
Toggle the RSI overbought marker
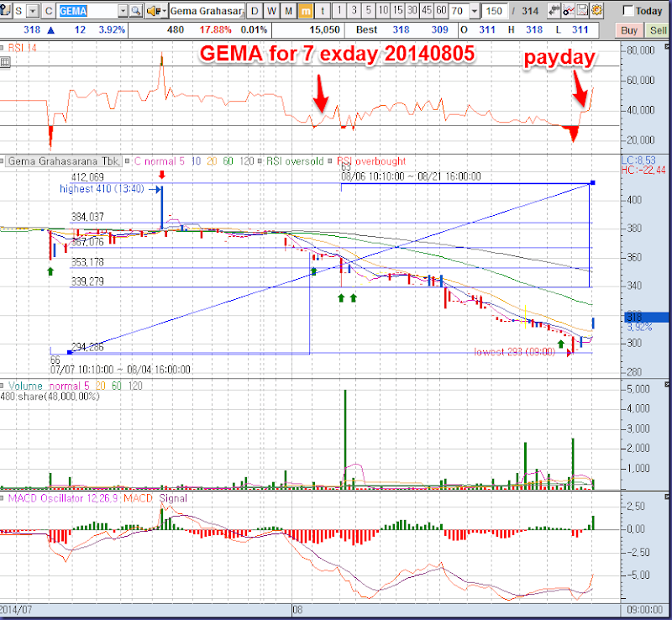point(330,161)
